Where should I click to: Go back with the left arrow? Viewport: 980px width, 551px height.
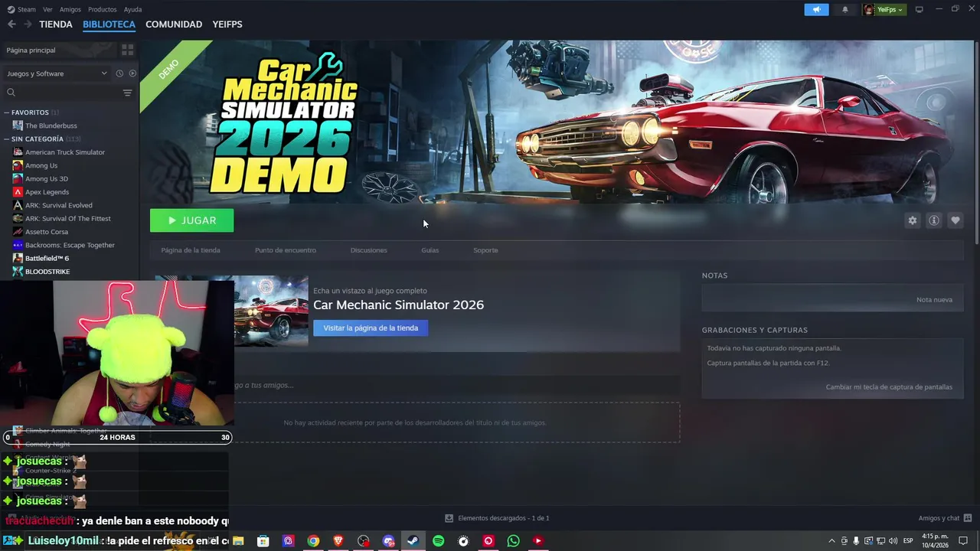coord(11,24)
